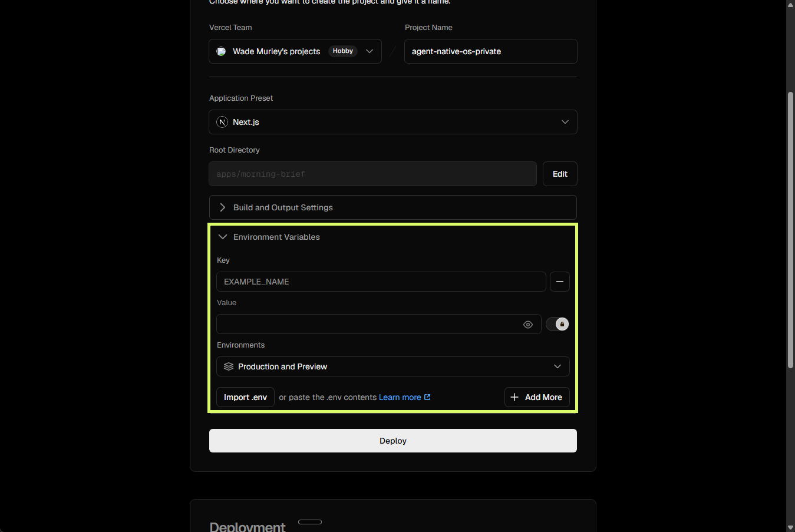Viewport: 795px width, 532px height.
Task: Click the Hobby plan badge
Action: [343, 51]
